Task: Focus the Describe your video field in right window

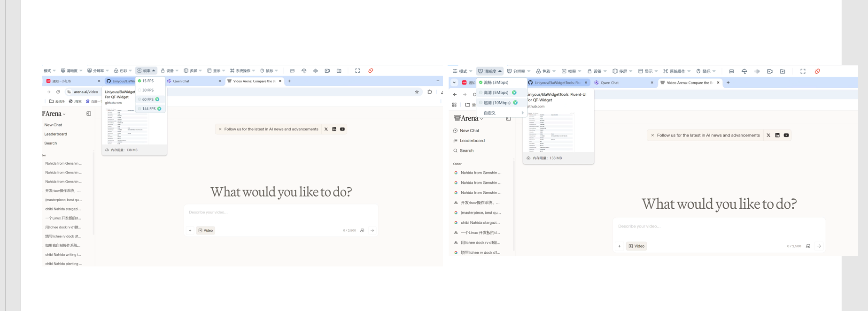Action: click(x=719, y=226)
